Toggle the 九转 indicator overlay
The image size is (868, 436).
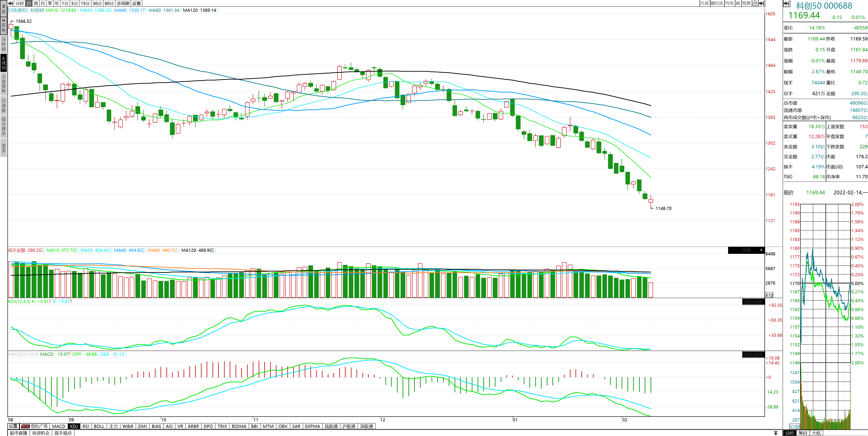tap(705, 3)
